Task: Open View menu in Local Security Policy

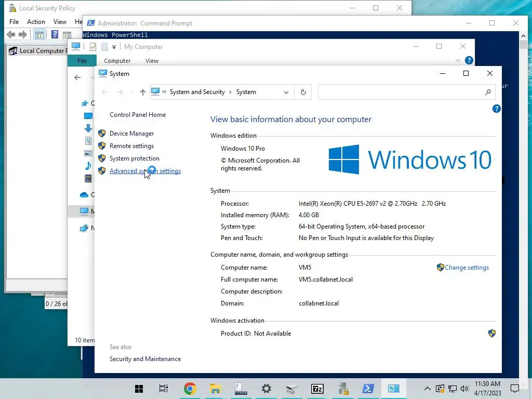Action: 60,22
